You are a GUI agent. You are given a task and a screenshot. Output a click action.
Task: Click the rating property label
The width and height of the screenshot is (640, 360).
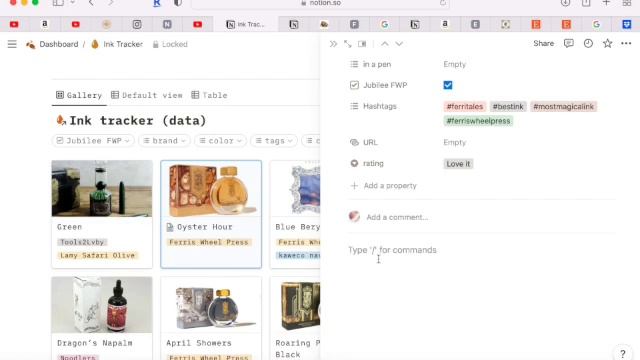coord(373,163)
